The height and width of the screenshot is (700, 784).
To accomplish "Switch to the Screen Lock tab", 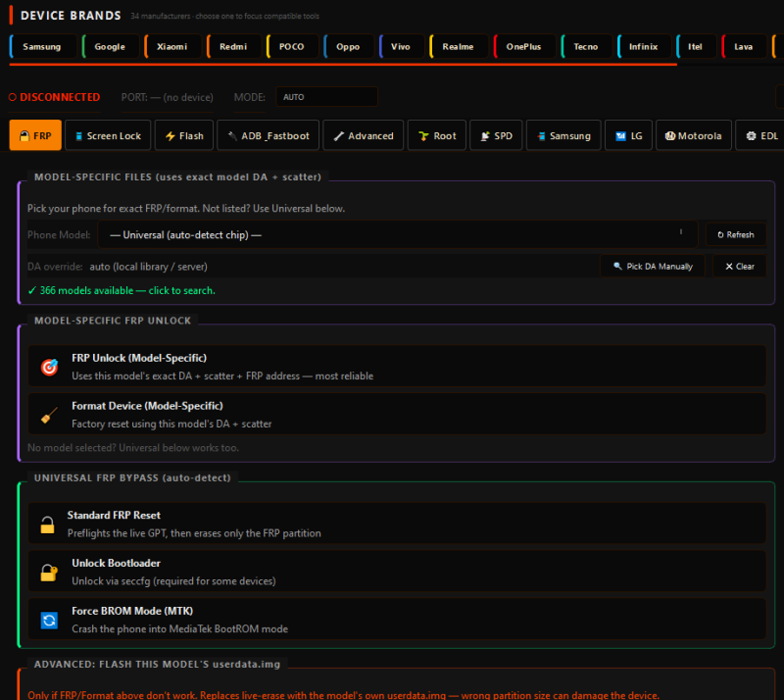I will click(x=108, y=135).
